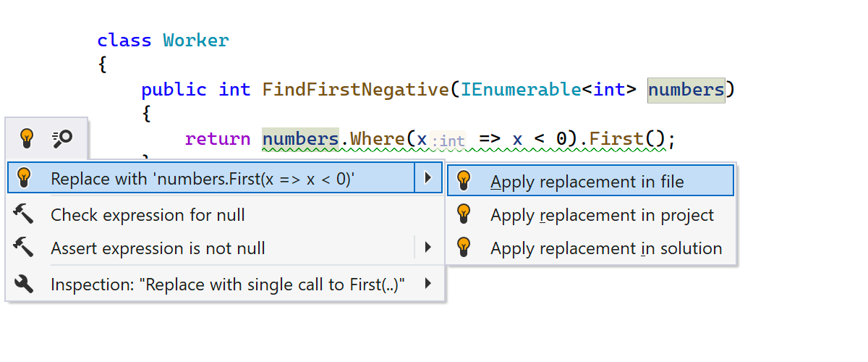
Task: Expand submenu arrow of 'Replace with' item
Action: pos(428,178)
